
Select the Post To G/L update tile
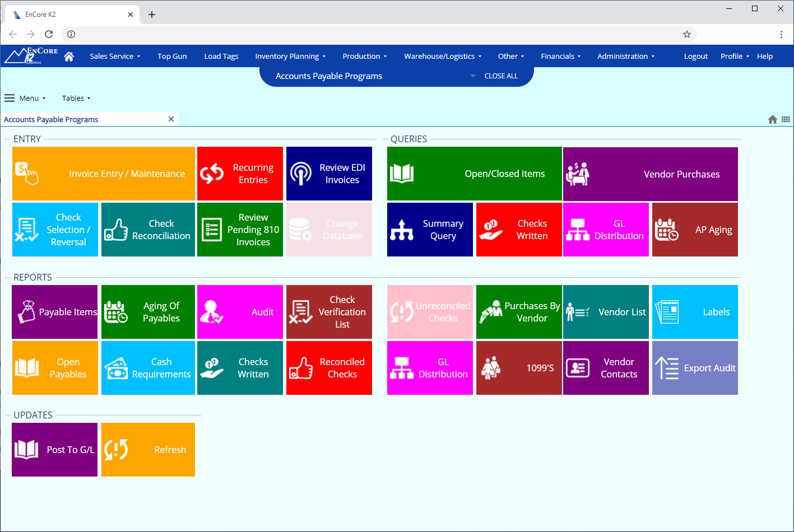(54, 450)
